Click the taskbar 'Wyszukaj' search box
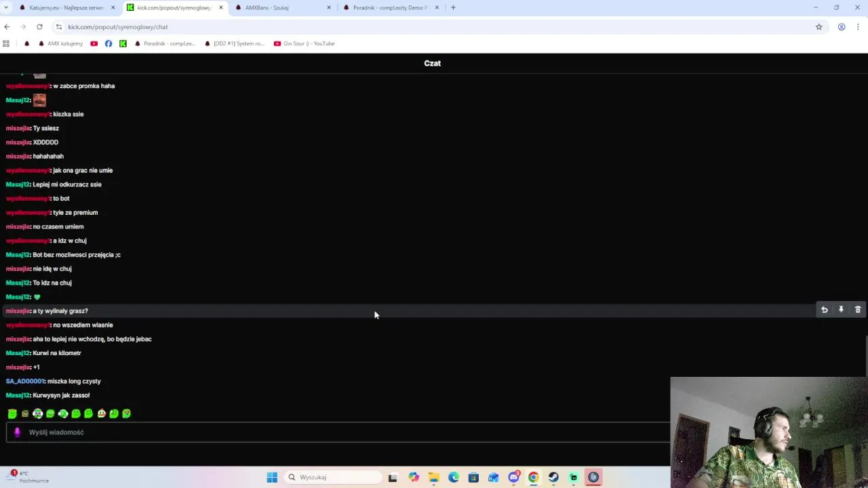This screenshot has width=868, height=488. point(333,477)
